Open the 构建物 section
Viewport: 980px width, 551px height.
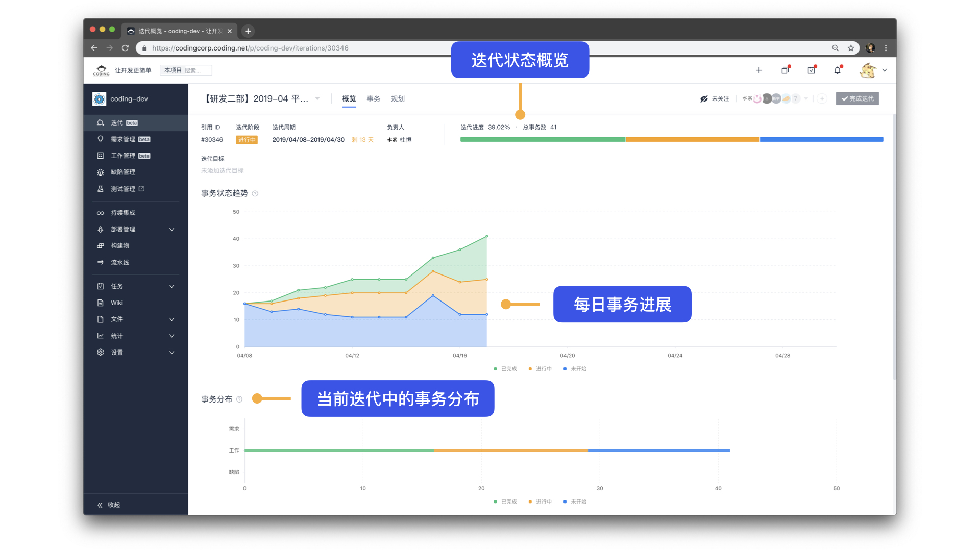119,245
